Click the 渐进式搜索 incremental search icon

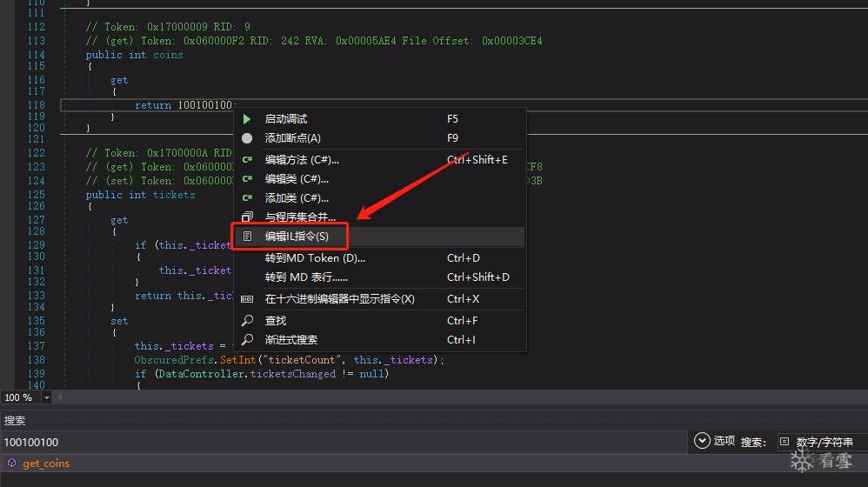click(x=247, y=340)
